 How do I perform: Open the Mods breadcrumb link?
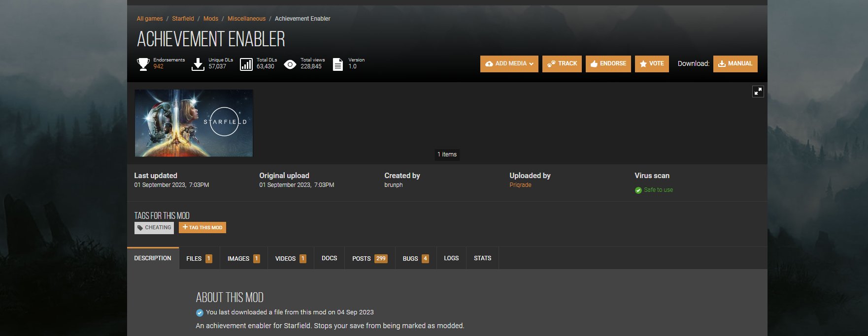(x=211, y=19)
